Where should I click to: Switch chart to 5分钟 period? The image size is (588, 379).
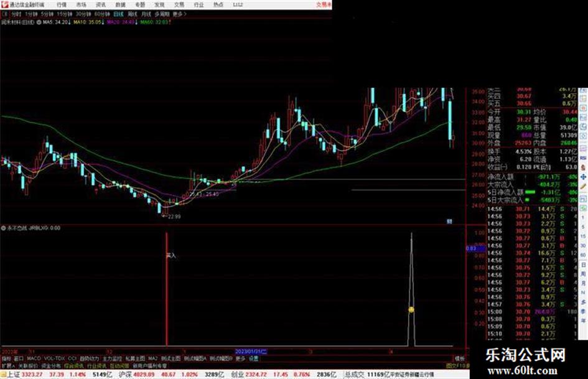click(47, 14)
